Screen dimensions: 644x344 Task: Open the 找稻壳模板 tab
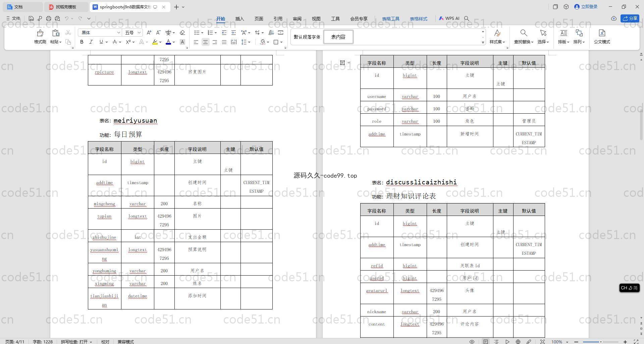[x=66, y=7]
